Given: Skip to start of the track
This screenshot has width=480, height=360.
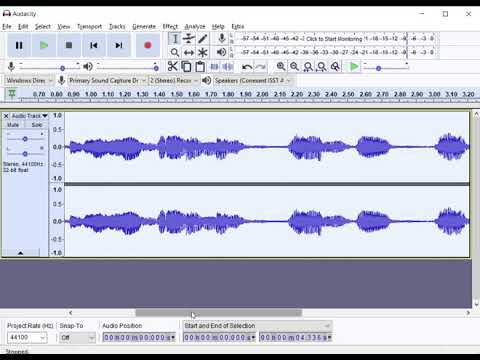Looking at the screenshot, I should tap(94, 45).
